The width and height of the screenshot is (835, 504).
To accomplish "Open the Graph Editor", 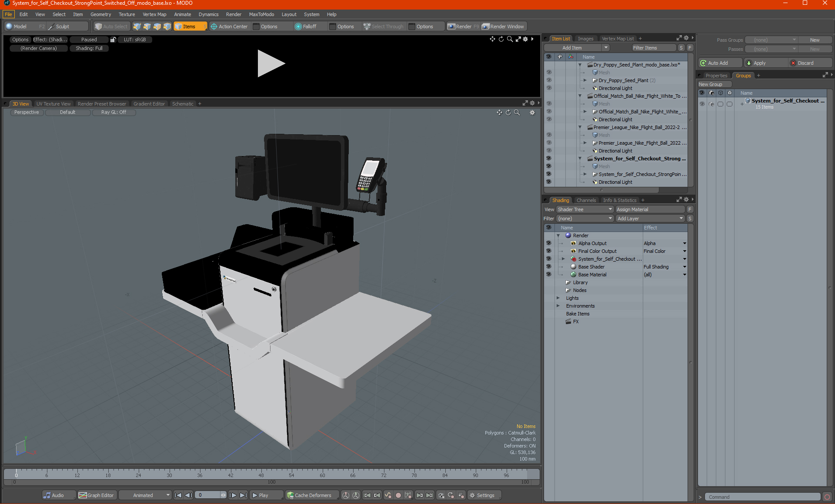I will coord(97,495).
